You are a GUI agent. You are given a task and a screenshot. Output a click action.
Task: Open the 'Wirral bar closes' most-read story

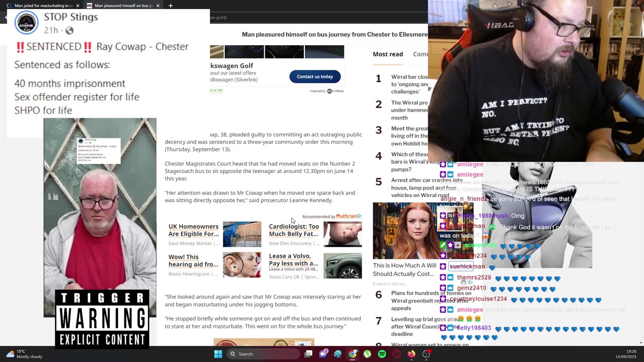[x=410, y=84]
